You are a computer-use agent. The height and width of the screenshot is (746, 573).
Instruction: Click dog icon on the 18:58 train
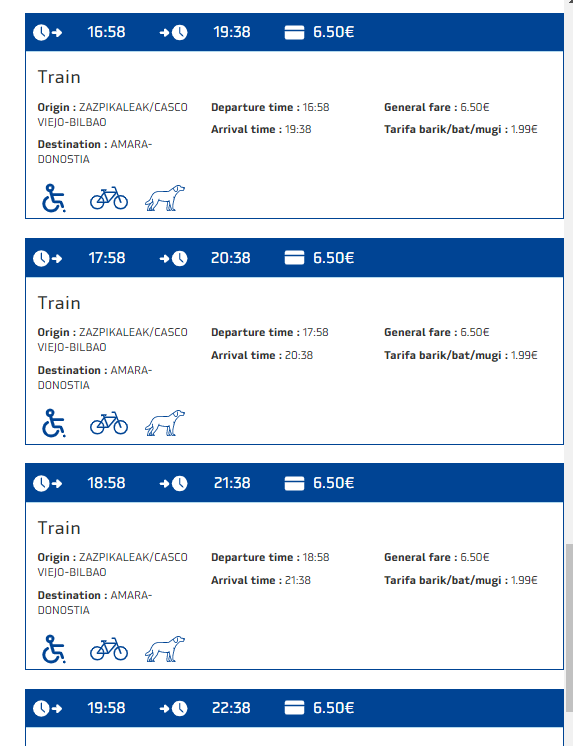pos(165,649)
